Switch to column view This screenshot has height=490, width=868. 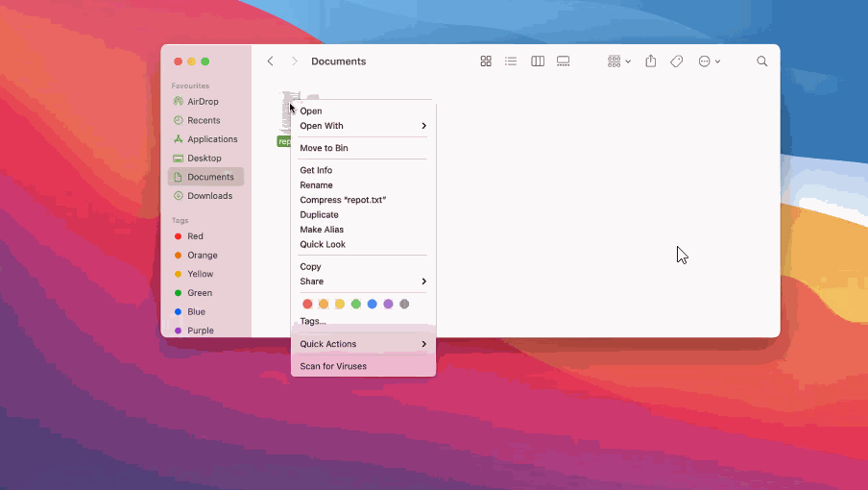click(x=538, y=61)
